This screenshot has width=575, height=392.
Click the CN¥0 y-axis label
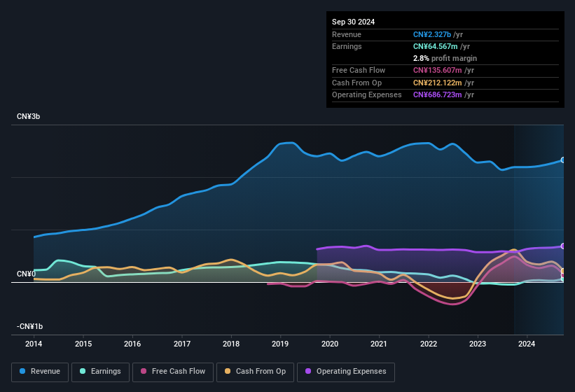27,274
